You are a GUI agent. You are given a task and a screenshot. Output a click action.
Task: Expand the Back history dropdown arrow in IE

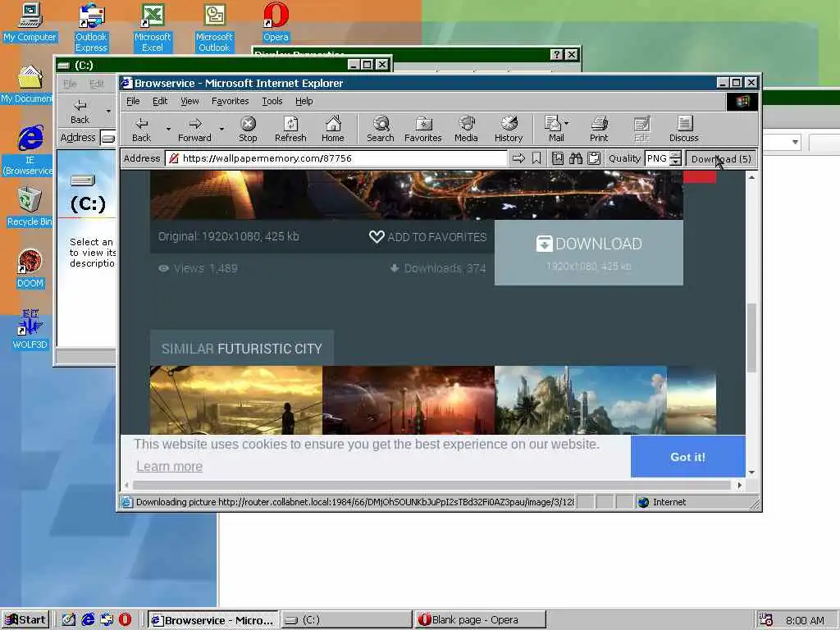pos(168,129)
